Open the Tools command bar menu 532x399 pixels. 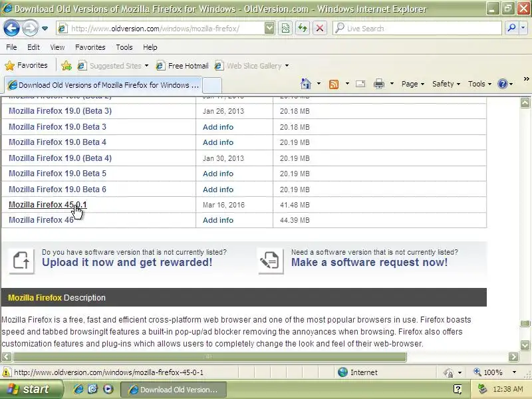point(479,84)
